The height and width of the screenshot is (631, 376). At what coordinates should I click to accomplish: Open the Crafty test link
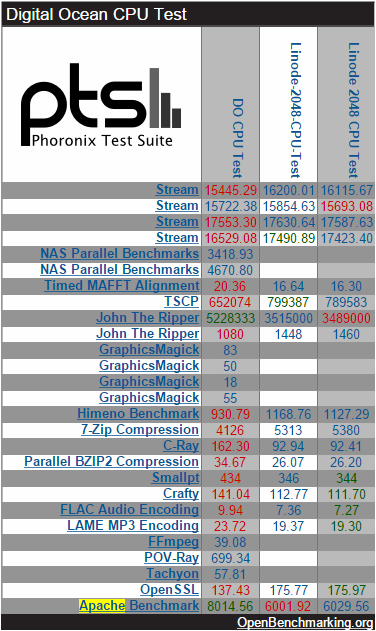(x=181, y=493)
